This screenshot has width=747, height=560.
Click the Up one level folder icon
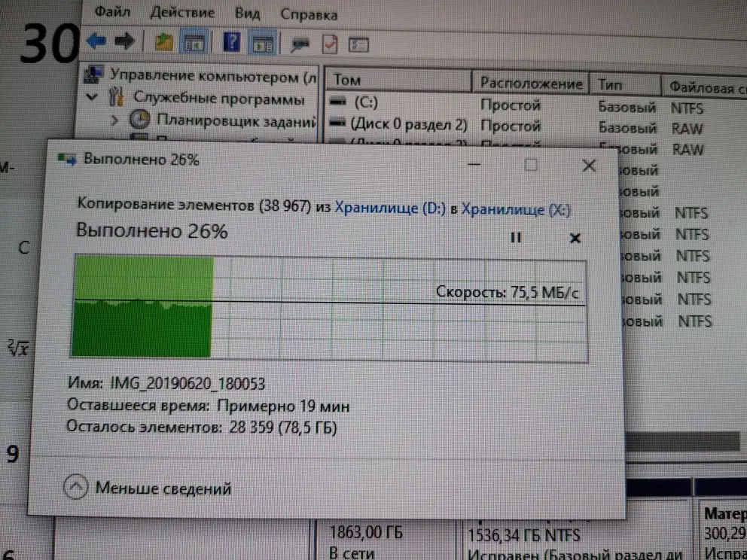[164, 43]
